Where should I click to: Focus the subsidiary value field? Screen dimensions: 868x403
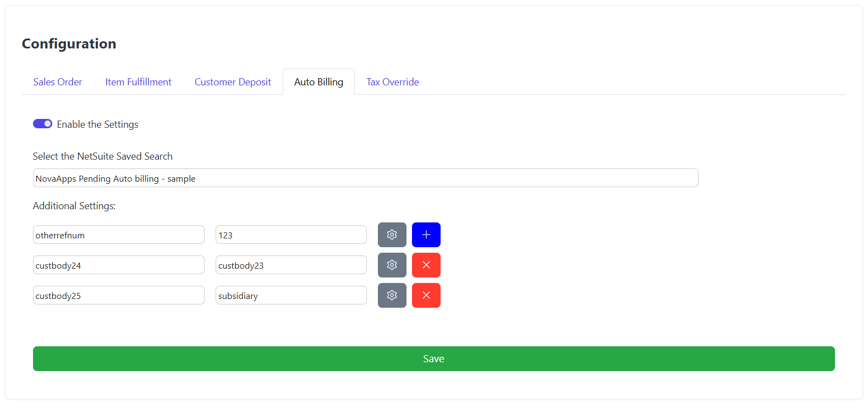[x=291, y=296]
